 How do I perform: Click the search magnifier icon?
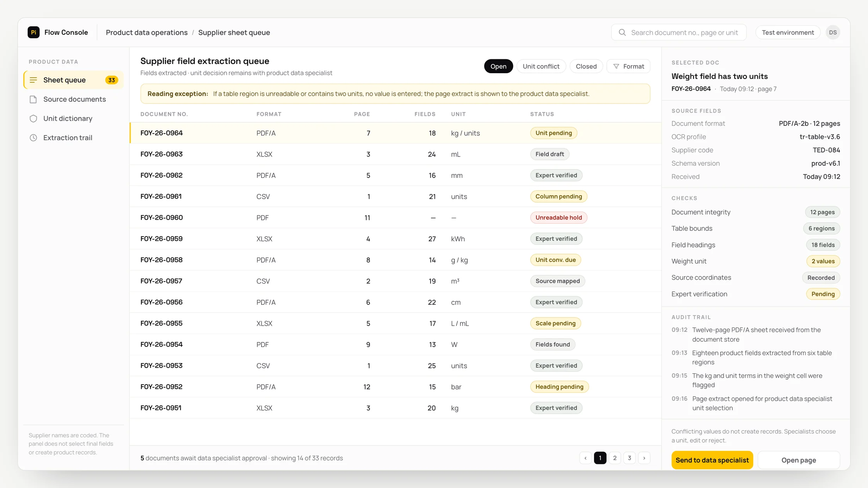[x=622, y=33]
